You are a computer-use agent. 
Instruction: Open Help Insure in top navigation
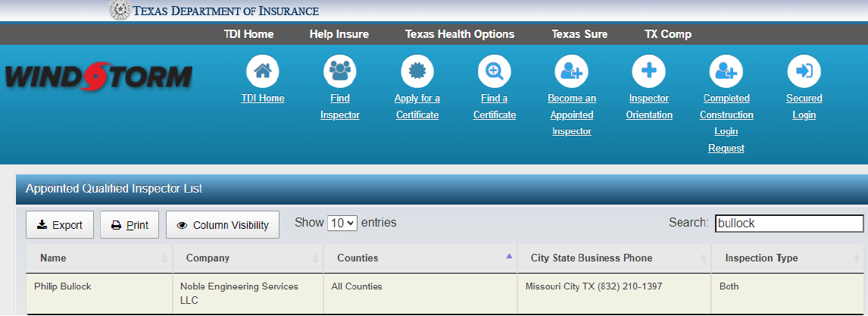[x=339, y=34]
